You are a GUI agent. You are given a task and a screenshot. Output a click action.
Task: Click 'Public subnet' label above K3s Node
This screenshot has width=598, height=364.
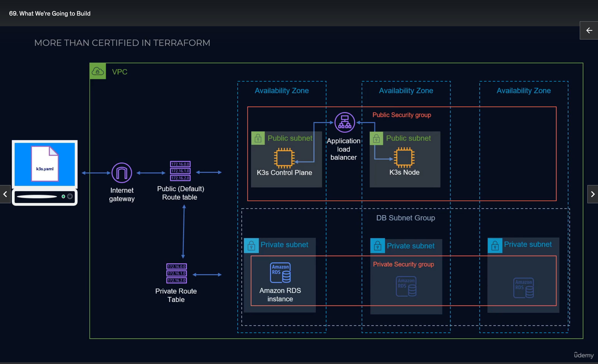[408, 138]
